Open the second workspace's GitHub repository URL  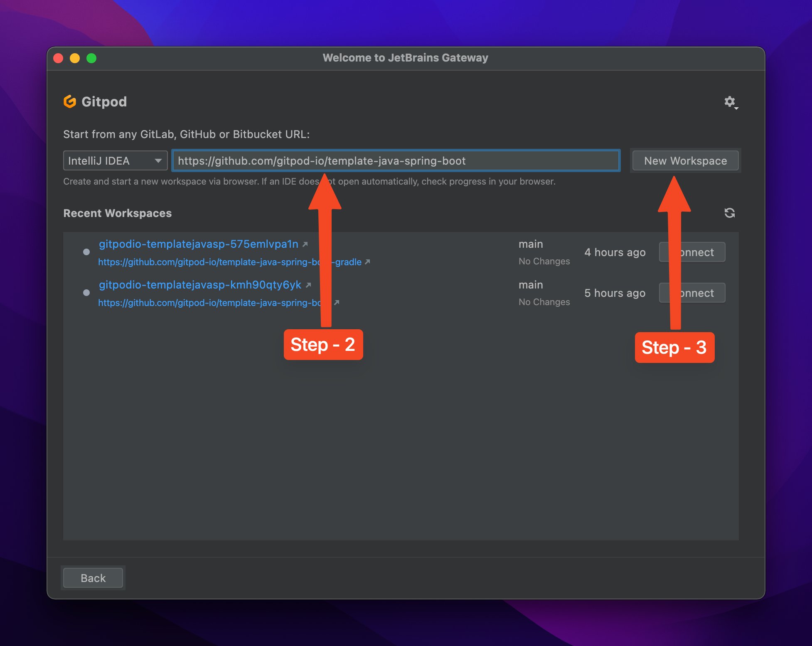pyautogui.click(x=214, y=303)
